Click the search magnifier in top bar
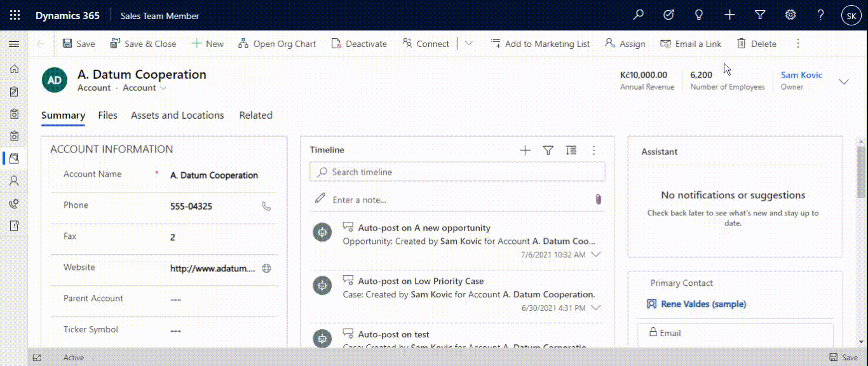Viewport: 868px width, 366px height. pyautogui.click(x=639, y=15)
